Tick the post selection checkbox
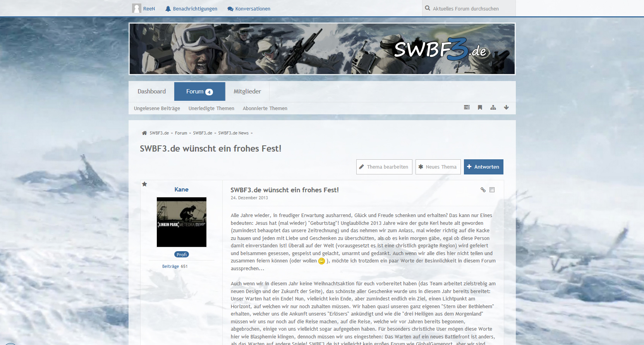The width and height of the screenshot is (644, 345). (492, 190)
